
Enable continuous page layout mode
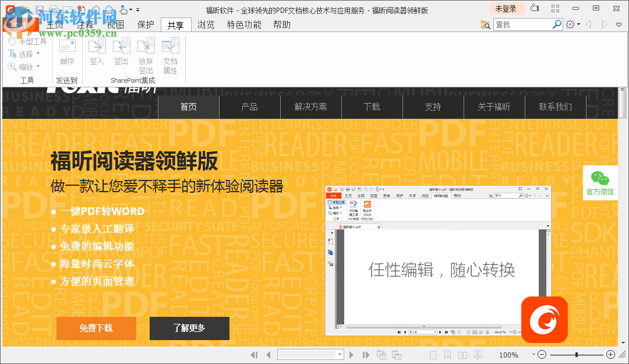(447, 355)
